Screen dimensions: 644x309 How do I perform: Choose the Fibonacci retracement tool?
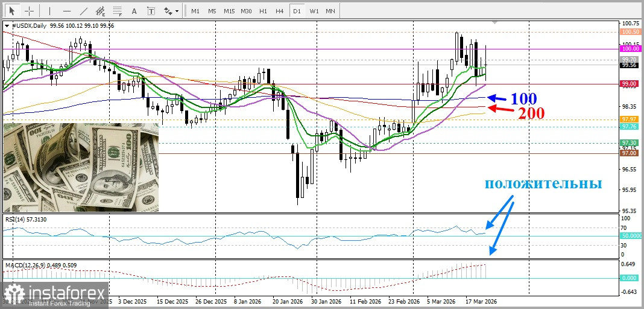[x=117, y=11]
